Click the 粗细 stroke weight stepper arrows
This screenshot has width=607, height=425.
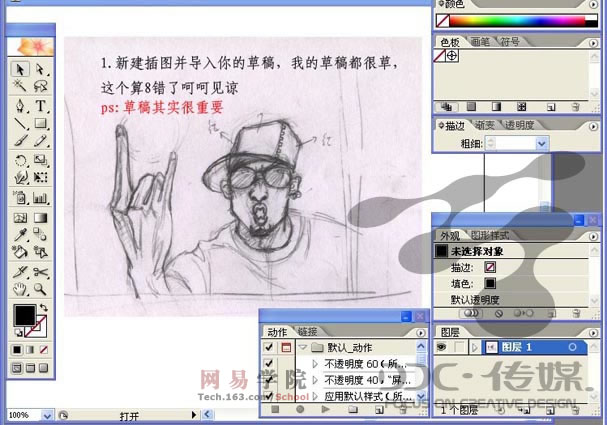(491, 144)
